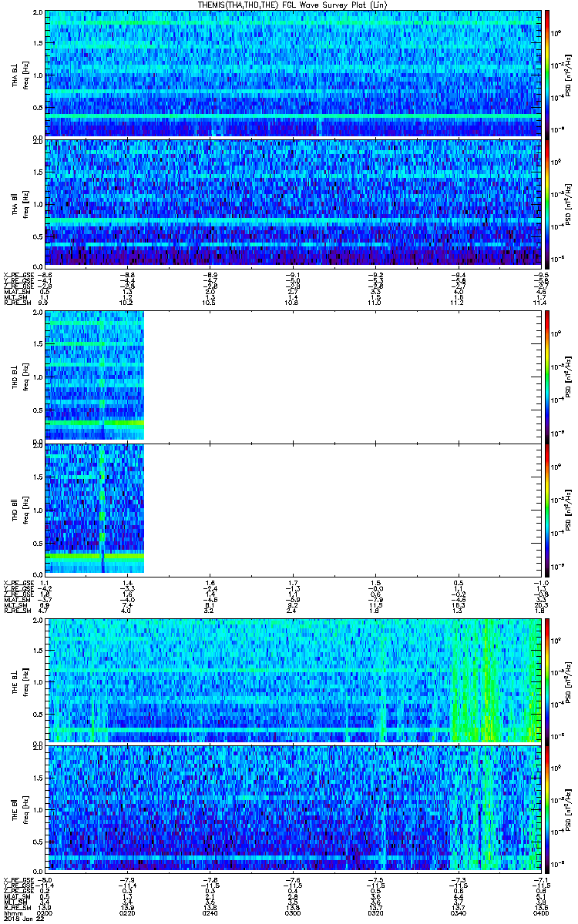
Task: Click the 'THA B∥ freq [Hz]' axis label
Action: pos(20,203)
